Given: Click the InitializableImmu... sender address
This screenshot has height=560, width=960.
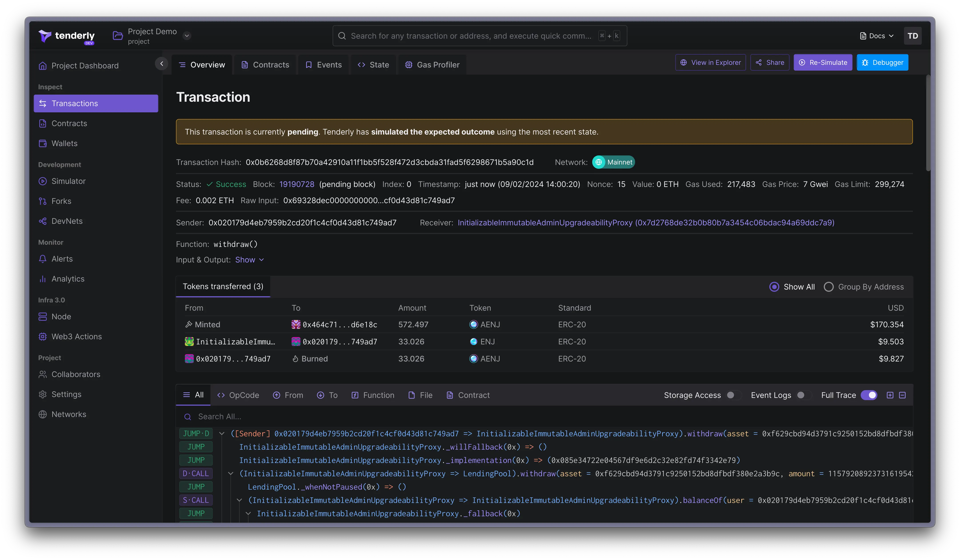Looking at the screenshot, I should click(235, 342).
